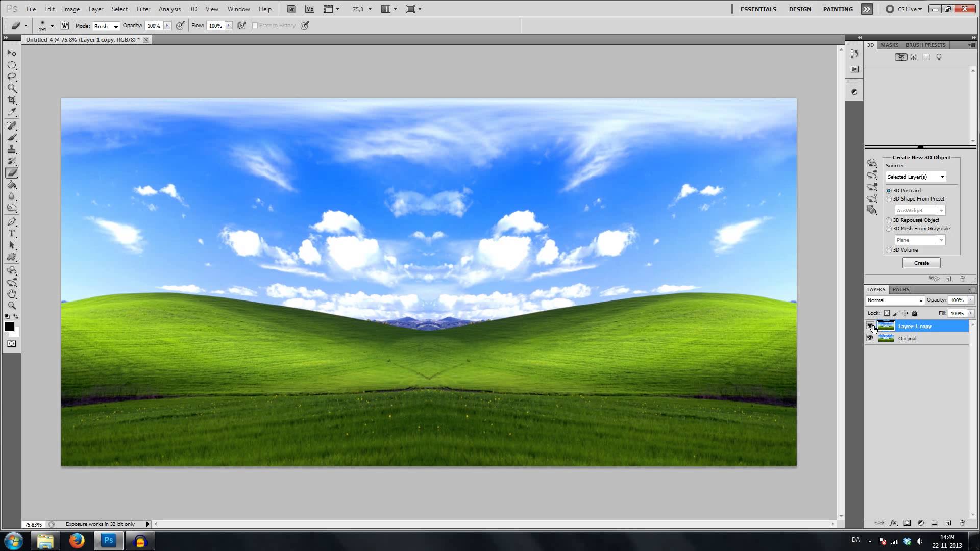Select the History Brush tool
The image size is (980, 551).
(x=12, y=161)
